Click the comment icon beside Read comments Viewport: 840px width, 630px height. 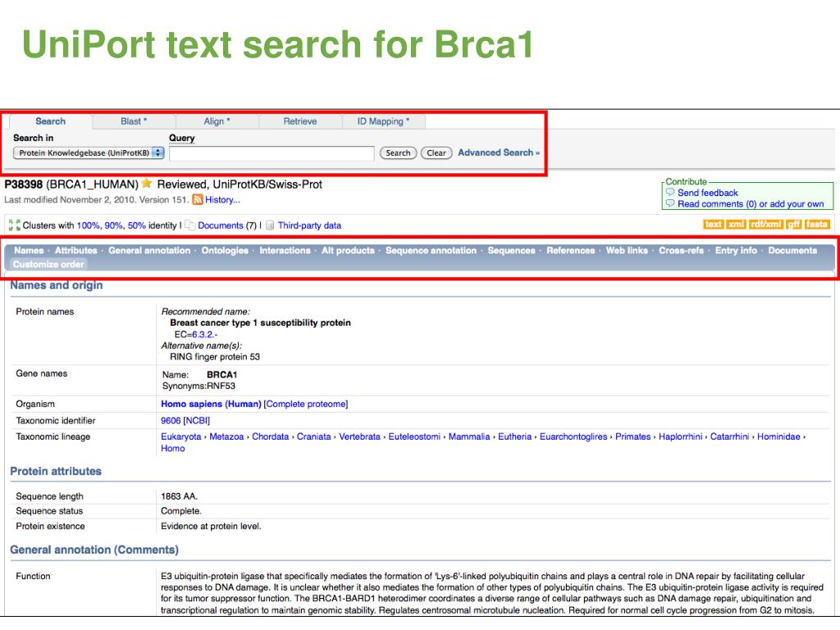[x=669, y=203]
